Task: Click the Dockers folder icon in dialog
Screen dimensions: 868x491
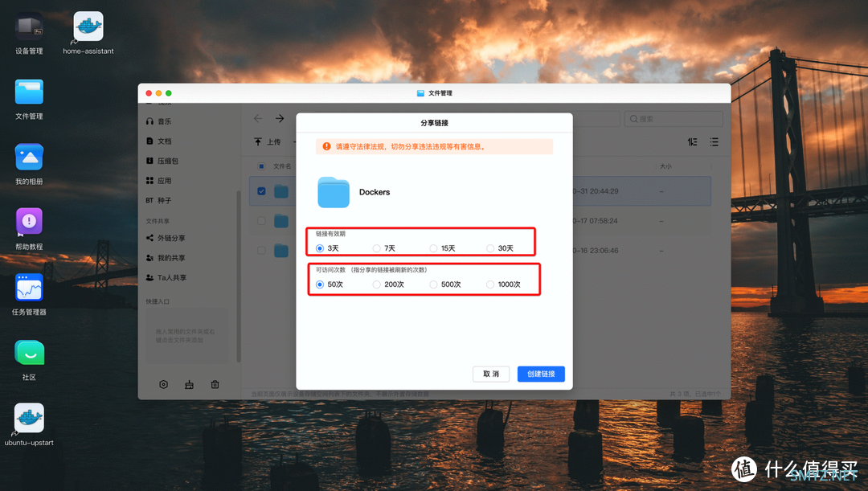Action: pos(334,192)
